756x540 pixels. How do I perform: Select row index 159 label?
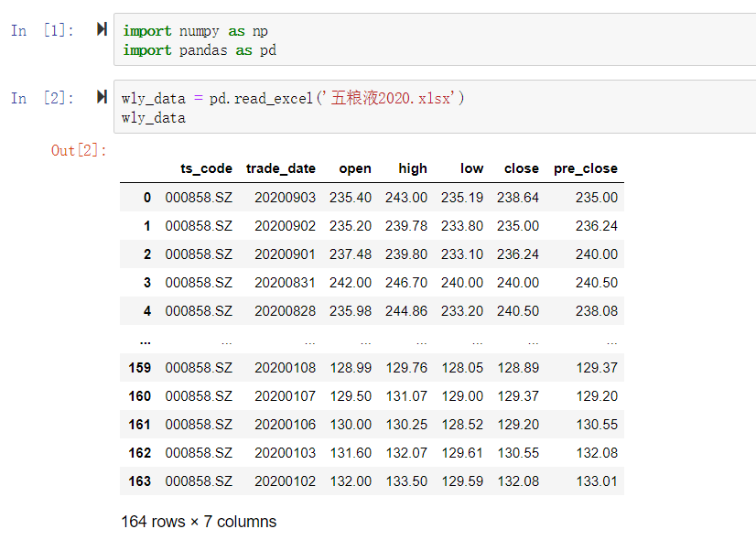point(140,368)
